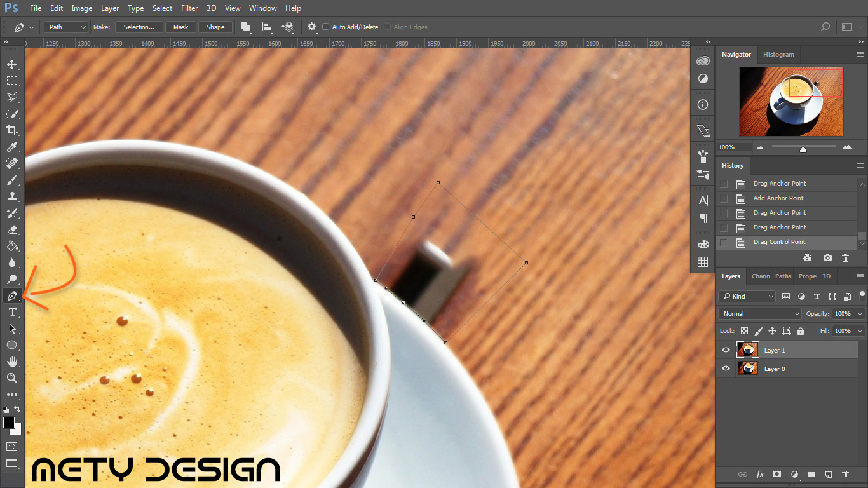Open the Filter menu

click(x=189, y=8)
